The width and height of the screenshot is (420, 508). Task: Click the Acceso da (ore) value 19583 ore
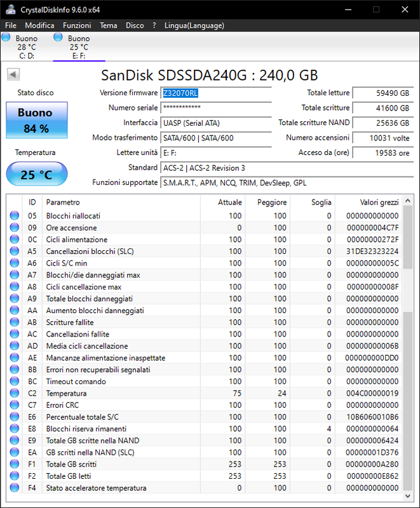[383, 153]
